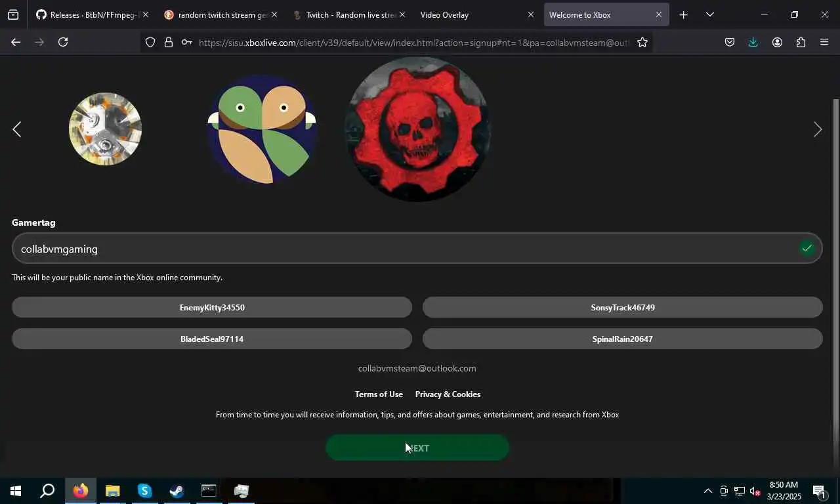Click the Firefox back arrow
Screen dimensions: 840x504
coord(16,42)
